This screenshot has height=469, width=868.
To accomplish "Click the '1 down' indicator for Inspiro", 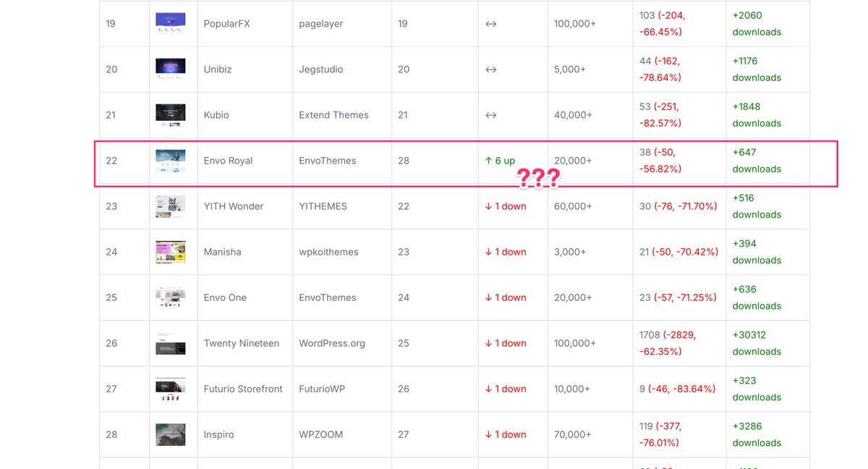I will tap(506, 434).
